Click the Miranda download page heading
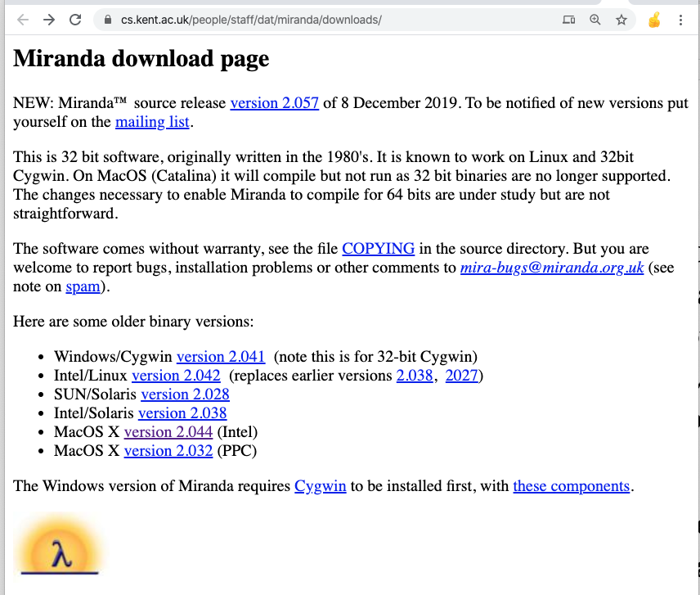 (141, 58)
